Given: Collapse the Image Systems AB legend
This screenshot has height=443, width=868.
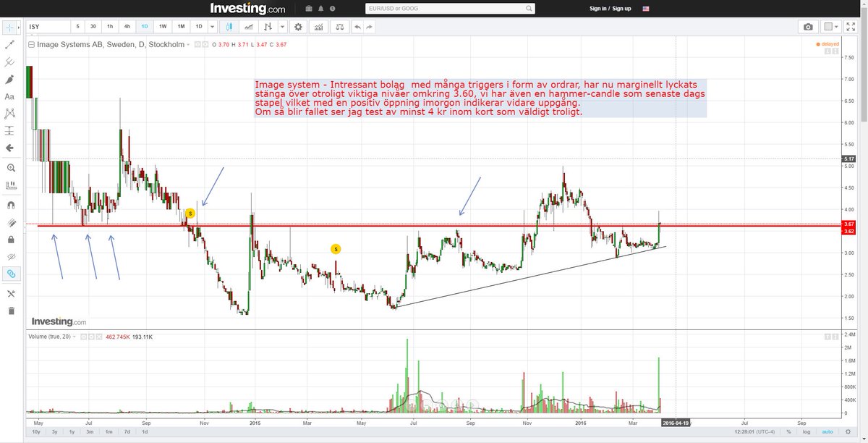Looking at the screenshot, I should (x=31, y=44).
